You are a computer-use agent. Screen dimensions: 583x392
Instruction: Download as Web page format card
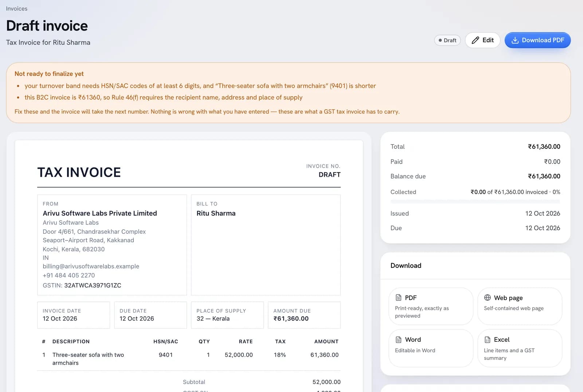point(520,306)
